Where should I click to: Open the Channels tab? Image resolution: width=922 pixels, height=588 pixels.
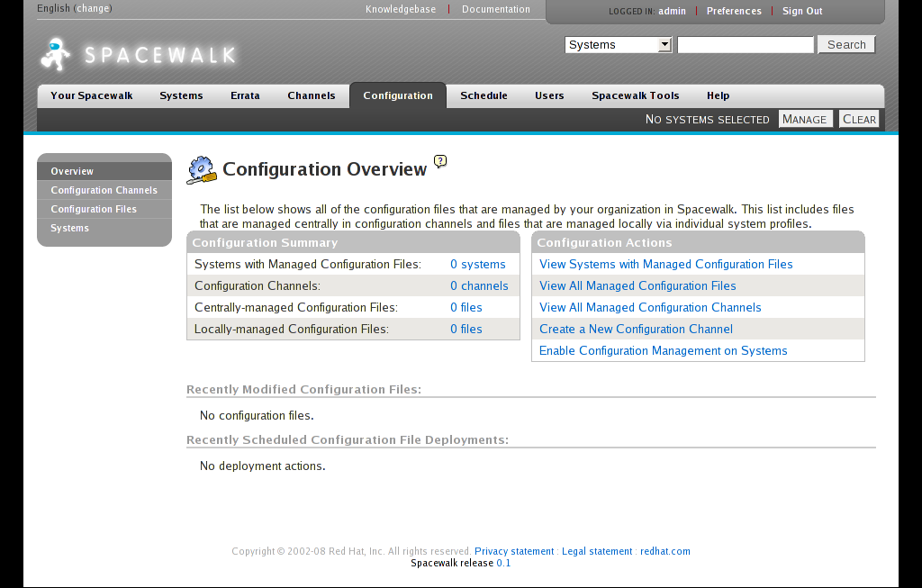pyautogui.click(x=311, y=95)
